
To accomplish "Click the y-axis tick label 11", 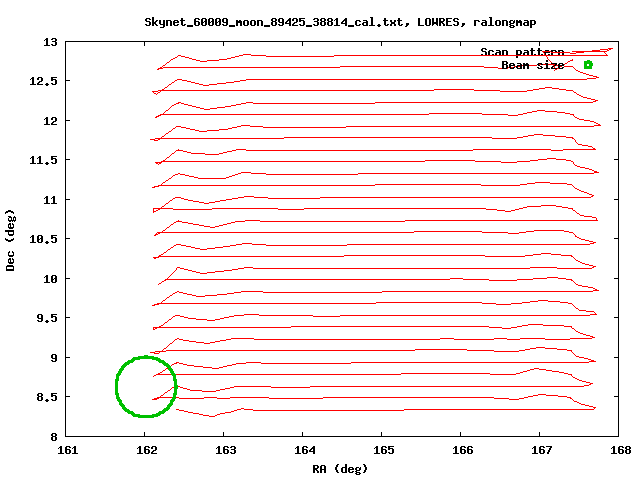I will (51, 200).
